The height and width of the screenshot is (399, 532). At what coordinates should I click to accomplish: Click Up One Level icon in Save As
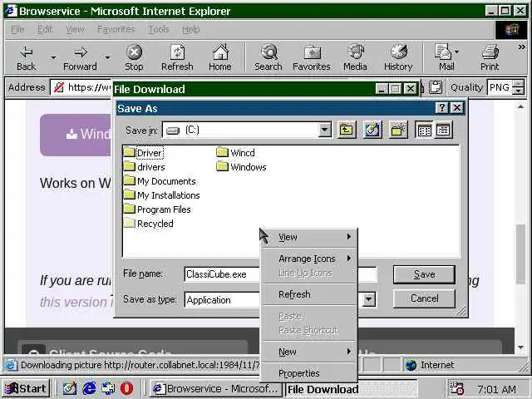coord(346,130)
